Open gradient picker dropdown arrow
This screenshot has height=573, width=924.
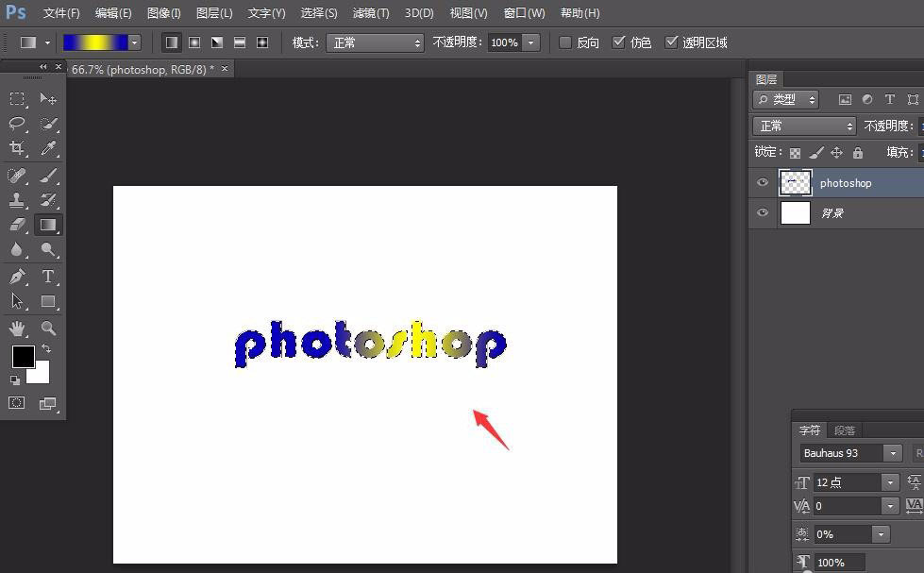pos(134,42)
